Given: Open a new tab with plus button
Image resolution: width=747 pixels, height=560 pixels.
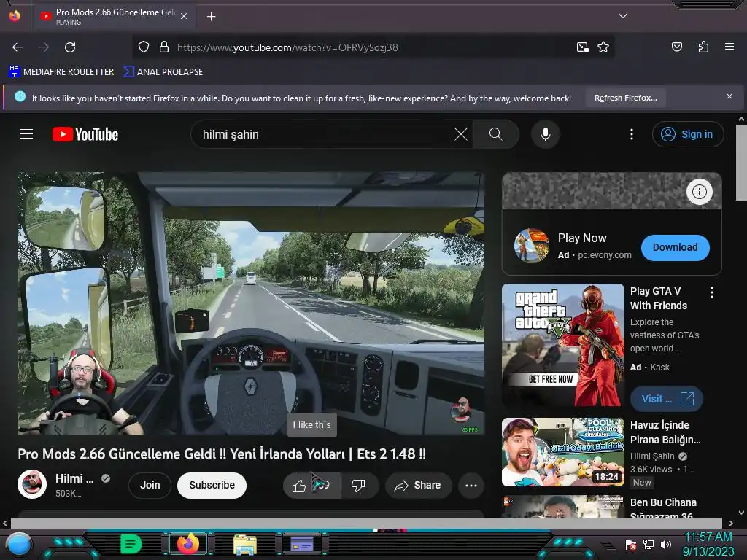Looking at the screenshot, I should [x=211, y=17].
